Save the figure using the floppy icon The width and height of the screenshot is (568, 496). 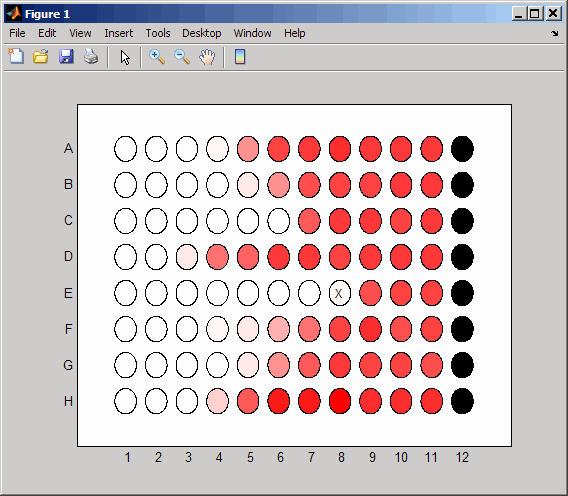[x=66, y=57]
